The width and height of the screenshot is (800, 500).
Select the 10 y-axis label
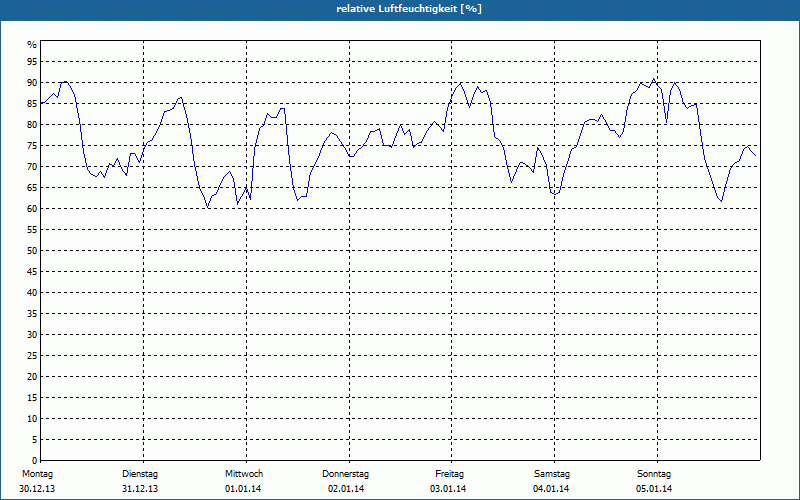click(x=32, y=419)
